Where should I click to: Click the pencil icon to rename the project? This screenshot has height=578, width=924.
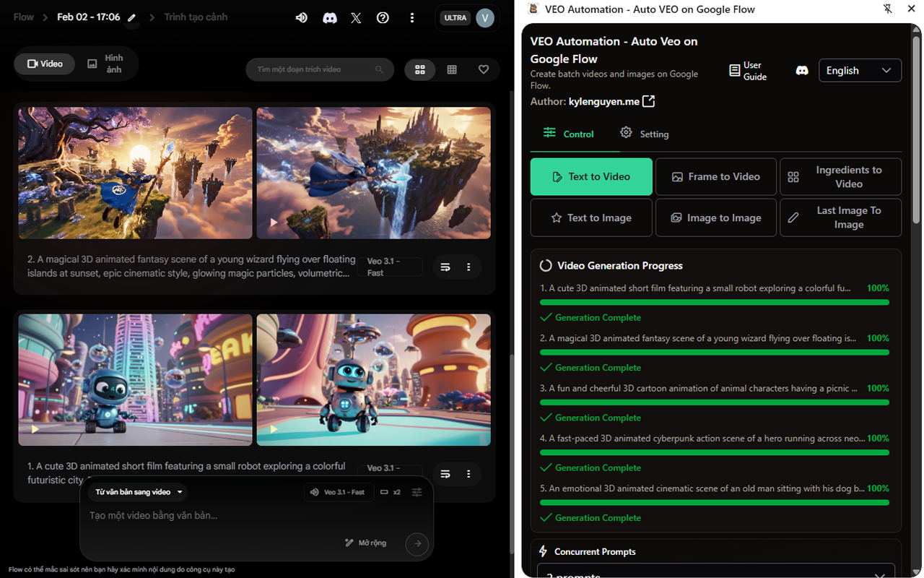click(x=132, y=17)
